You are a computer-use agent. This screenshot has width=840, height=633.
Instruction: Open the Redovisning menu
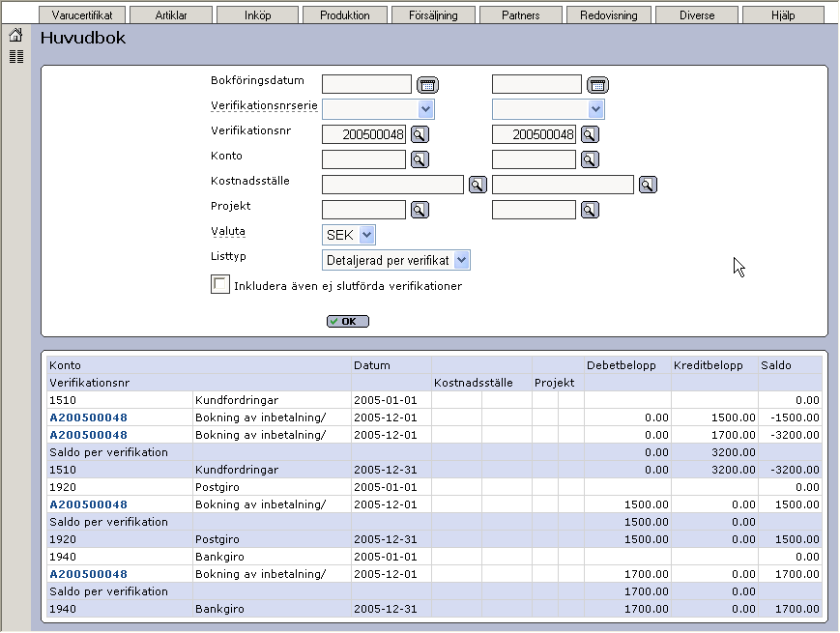[609, 15]
